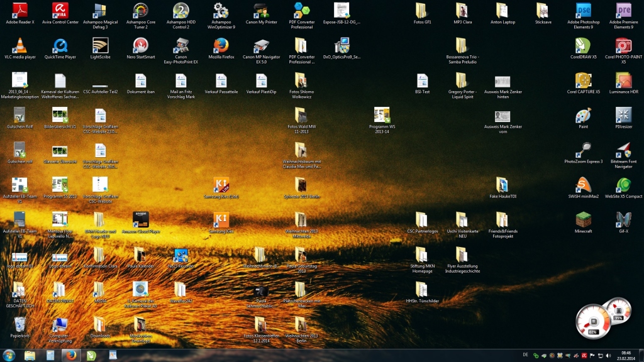Screen dimensions: 644x362
Task: Open Ashampoo WinOptimizer 9 from the desktop
Action: [221, 10]
